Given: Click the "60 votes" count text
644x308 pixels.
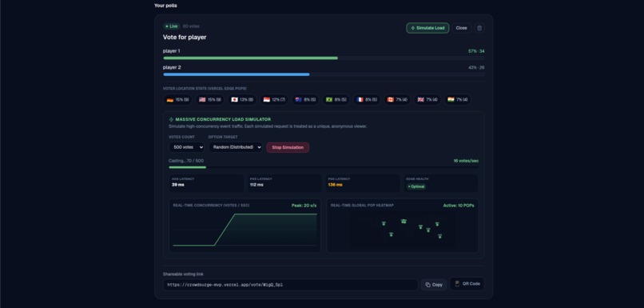Looking at the screenshot, I should (191, 26).
